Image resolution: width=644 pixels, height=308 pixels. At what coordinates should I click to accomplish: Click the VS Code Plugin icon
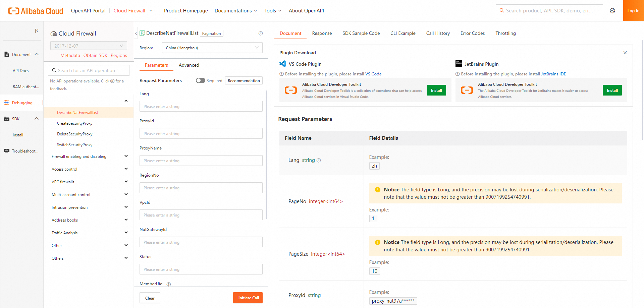pos(283,64)
